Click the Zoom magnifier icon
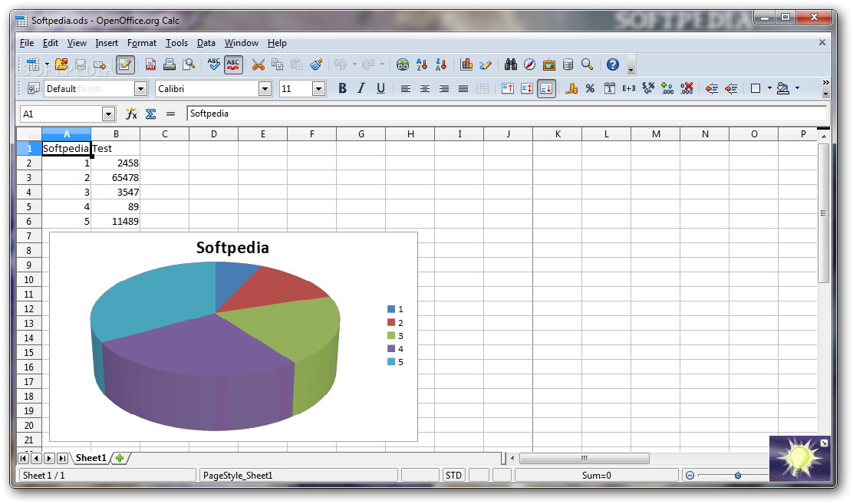This screenshot has height=504, width=853. 587,64
